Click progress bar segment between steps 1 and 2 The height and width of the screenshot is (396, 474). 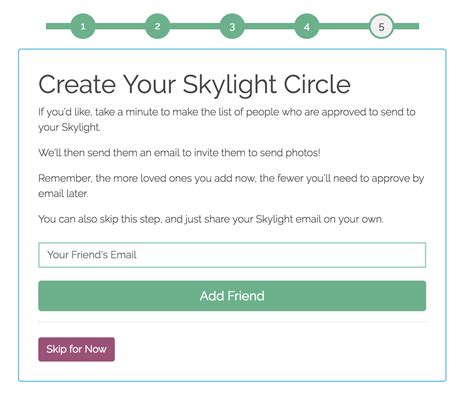[x=120, y=26]
